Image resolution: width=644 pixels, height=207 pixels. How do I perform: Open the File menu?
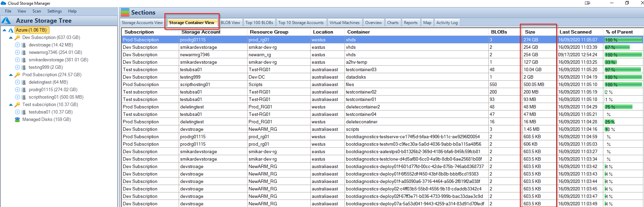(x=8, y=11)
